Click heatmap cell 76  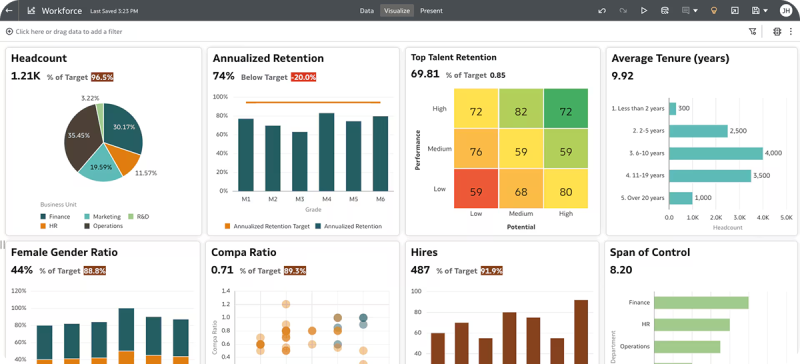click(476, 149)
